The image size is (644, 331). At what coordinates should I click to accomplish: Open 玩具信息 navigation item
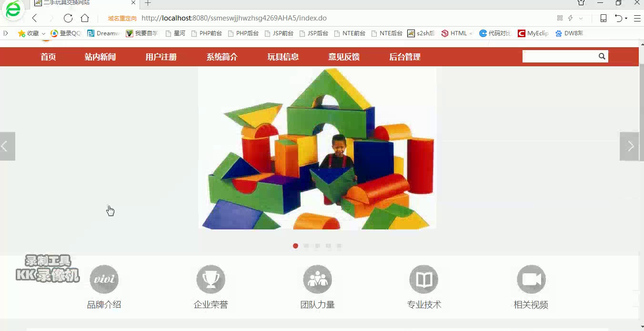pyautogui.click(x=283, y=57)
